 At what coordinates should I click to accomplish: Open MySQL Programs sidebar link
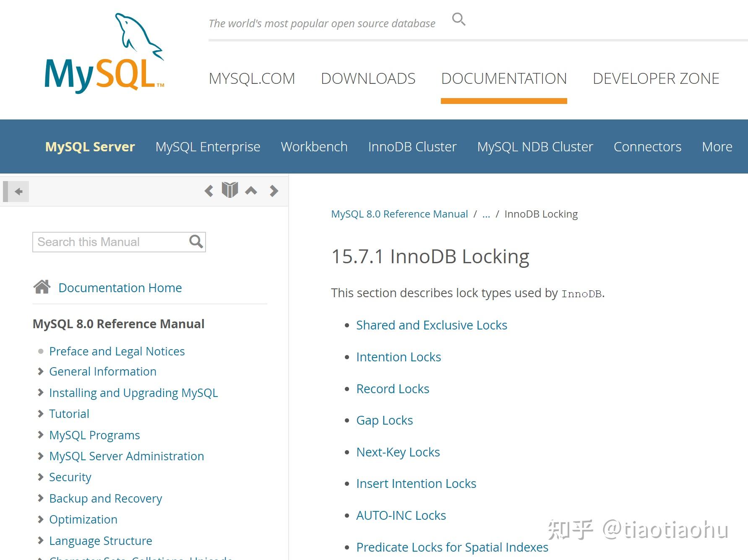[x=94, y=435]
